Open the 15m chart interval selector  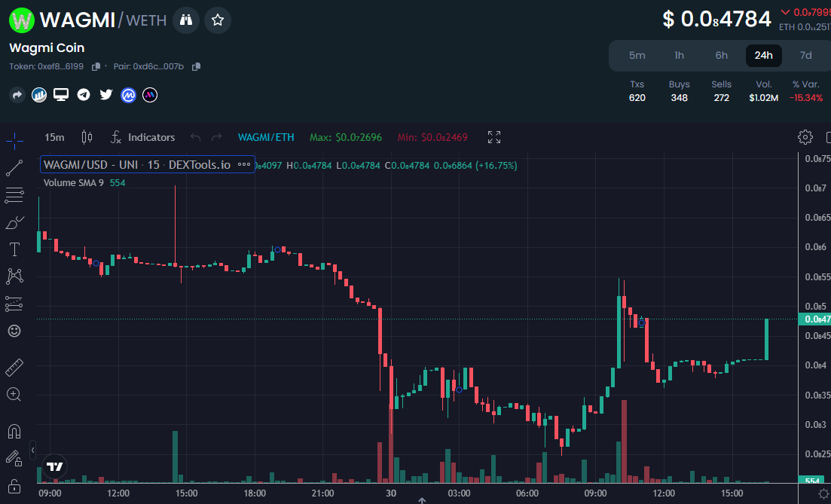[54, 138]
